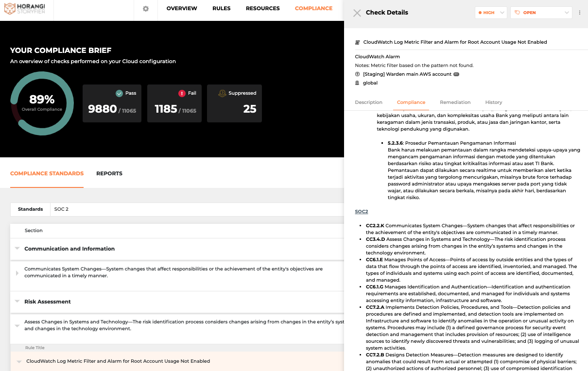The width and height of the screenshot is (588, 371).
Task: Click the global region text
Action: pyautogui.click(x=370, y=83)
